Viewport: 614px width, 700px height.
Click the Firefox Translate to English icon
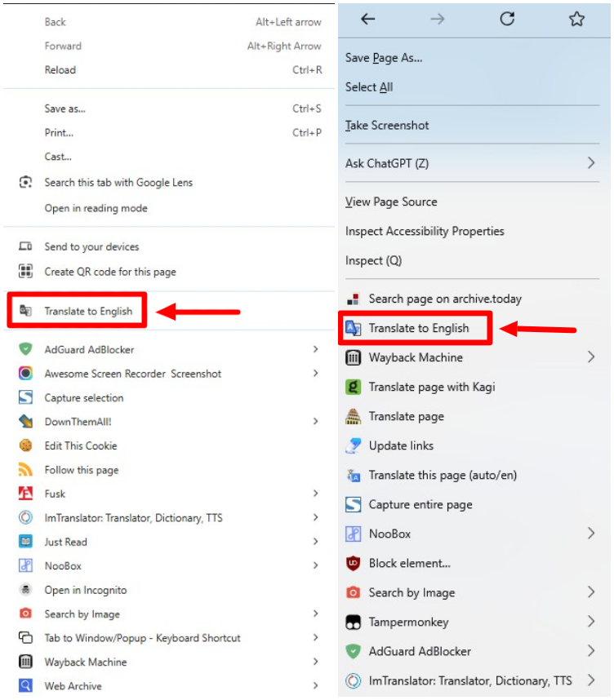pos(353,328)
